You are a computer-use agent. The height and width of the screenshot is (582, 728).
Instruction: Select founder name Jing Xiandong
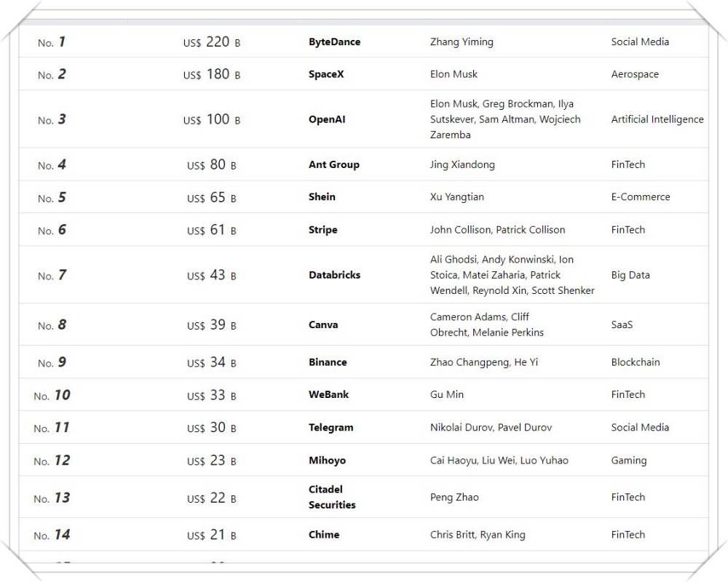coord(462,164)
